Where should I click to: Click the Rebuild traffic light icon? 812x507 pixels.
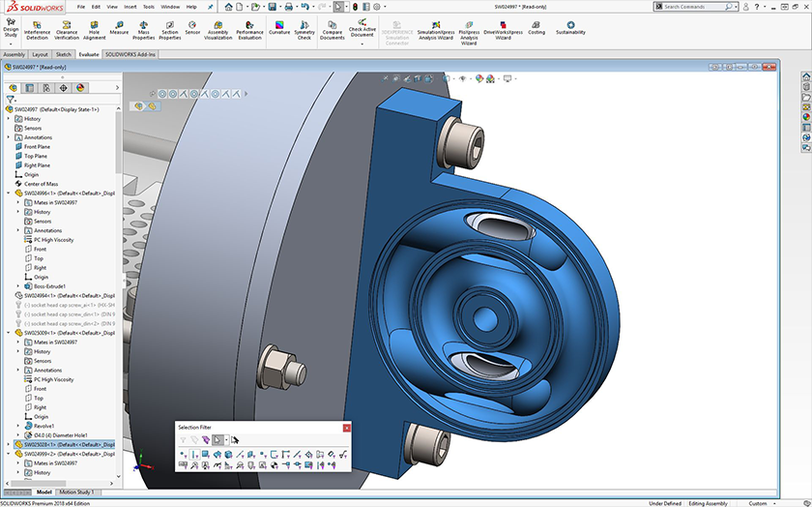(x=356, y=7)
